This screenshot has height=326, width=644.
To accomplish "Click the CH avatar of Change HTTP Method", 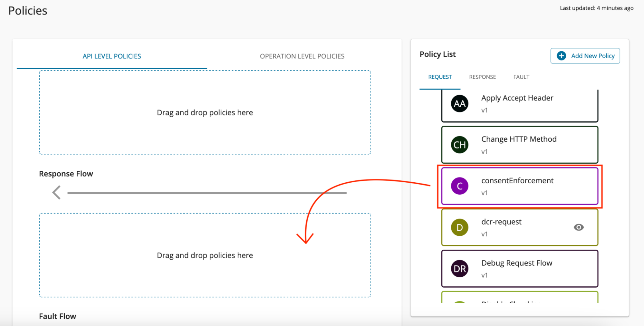I will pyautogui.click(x=459, y=145).
